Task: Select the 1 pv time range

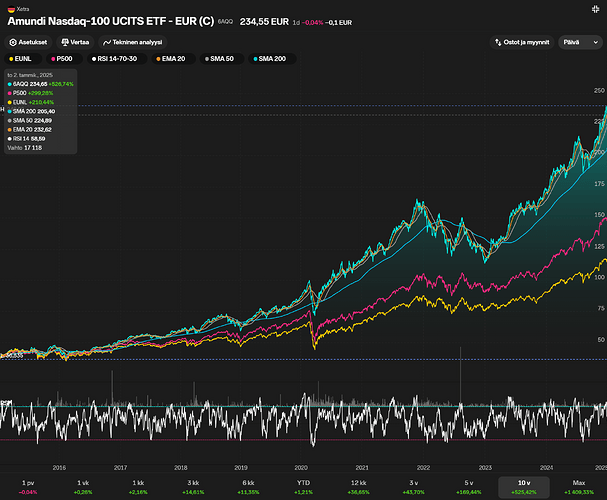Action: pyautogui.click(x=28, y=487)
